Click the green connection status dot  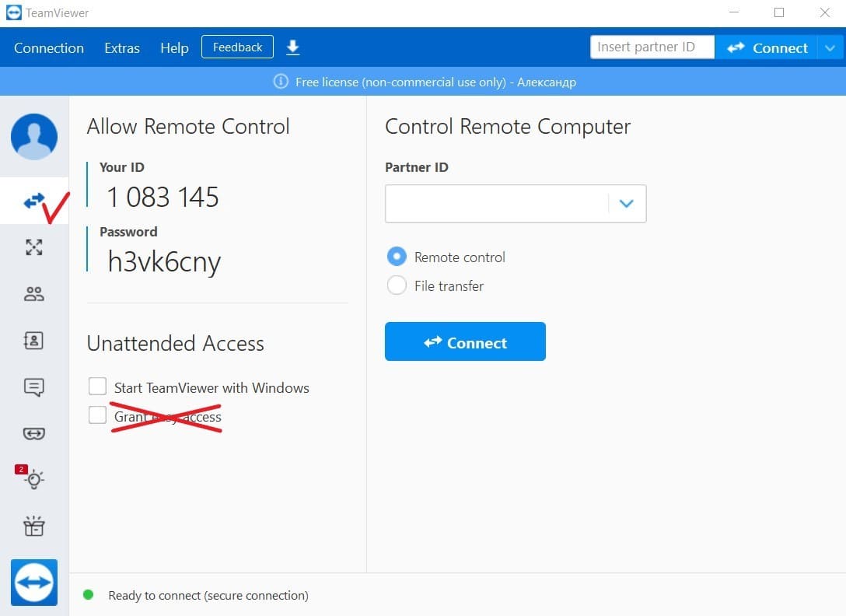pos(89,595)
